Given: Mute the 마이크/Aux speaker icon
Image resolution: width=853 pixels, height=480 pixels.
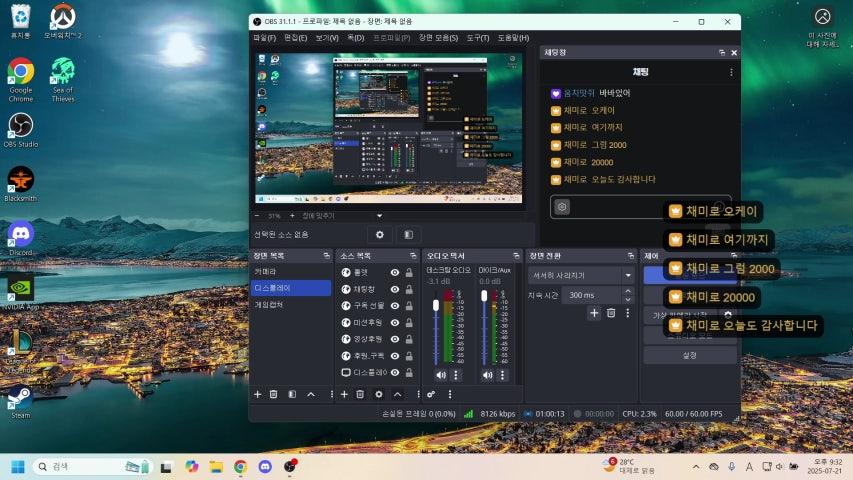Looking at the screenshot, I should pos(488,375).
